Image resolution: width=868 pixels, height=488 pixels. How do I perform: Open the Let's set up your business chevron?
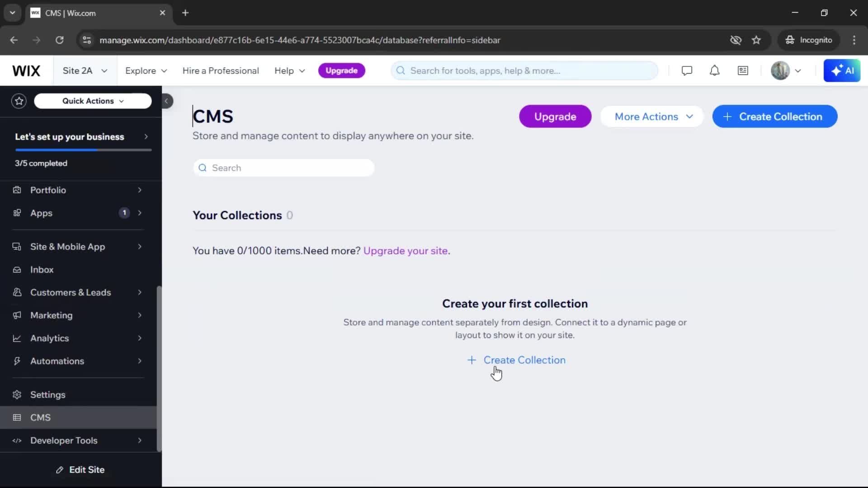coord(146,136)
